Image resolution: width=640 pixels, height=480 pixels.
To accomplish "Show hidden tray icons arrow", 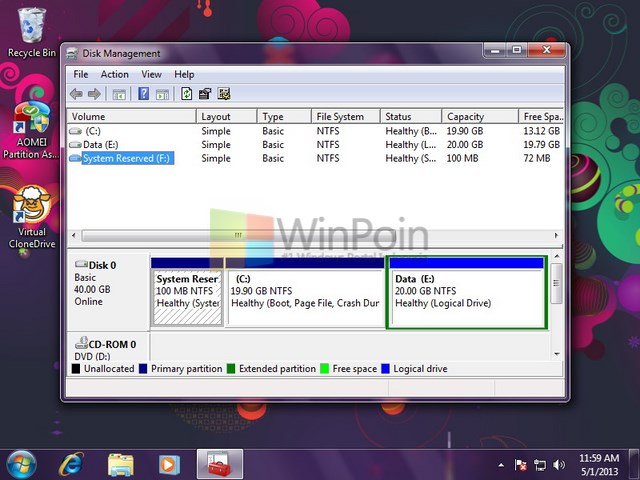I will click(501, 465).
